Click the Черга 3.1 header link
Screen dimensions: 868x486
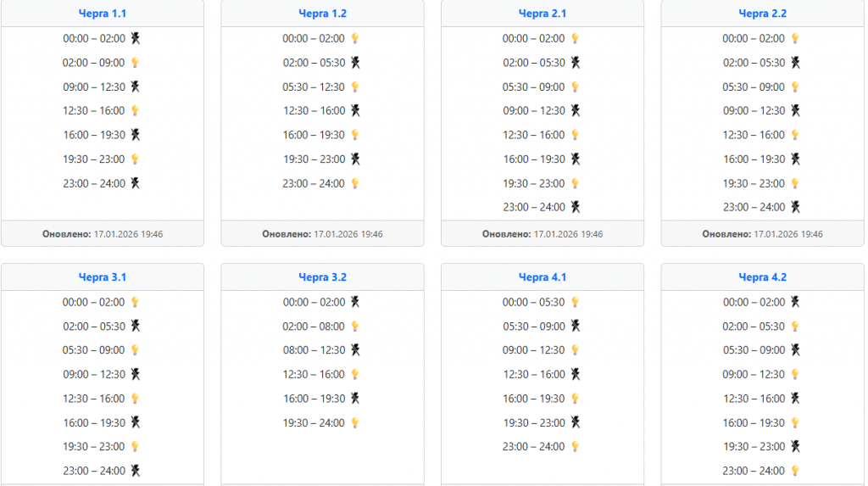[102, 277]
